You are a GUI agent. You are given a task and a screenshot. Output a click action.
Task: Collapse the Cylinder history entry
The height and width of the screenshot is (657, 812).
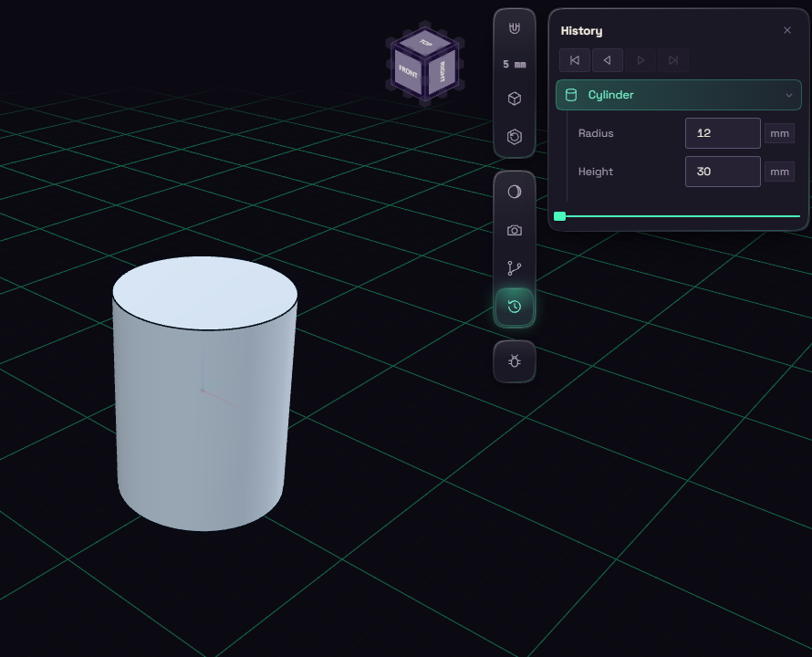tap(788, 95)
